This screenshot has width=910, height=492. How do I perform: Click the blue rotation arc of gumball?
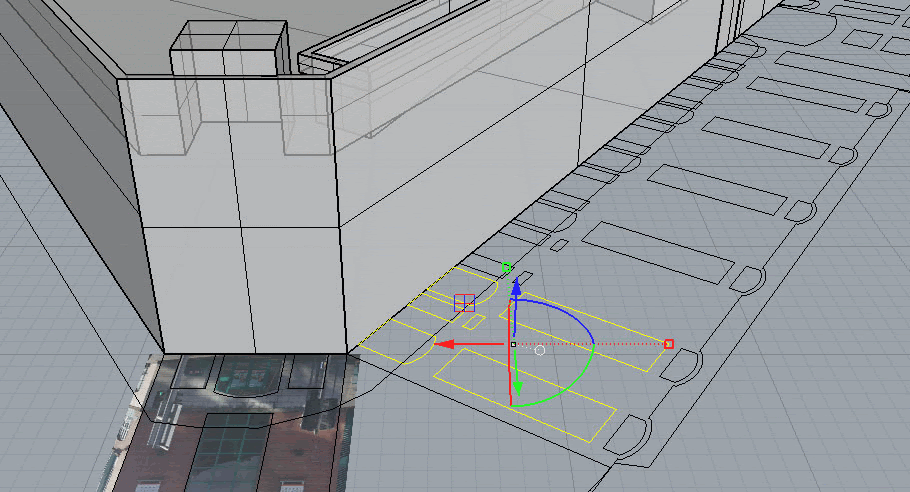pos(570,311)
